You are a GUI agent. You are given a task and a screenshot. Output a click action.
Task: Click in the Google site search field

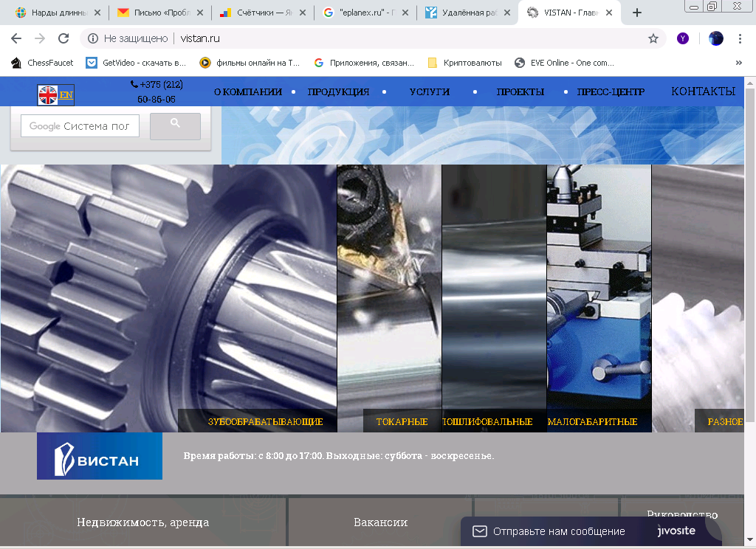pos(80,126)
